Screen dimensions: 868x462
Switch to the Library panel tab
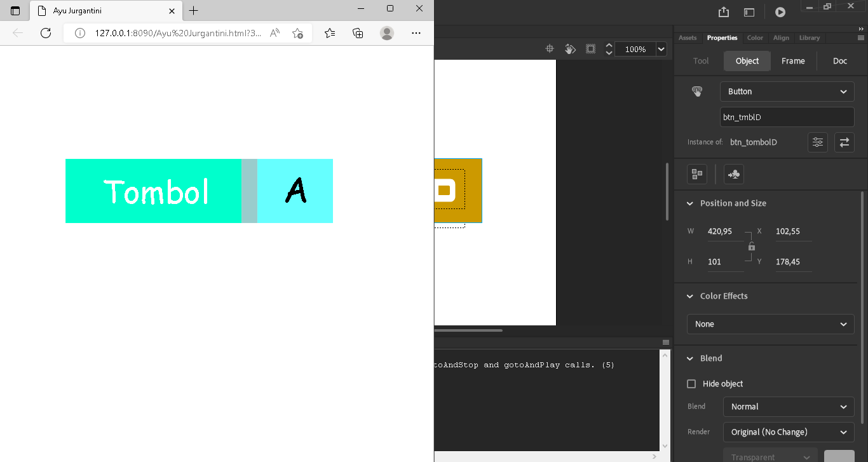(x=810, y=37)
